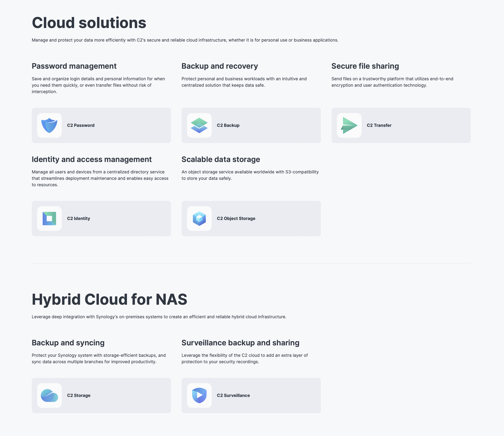Click the text beginning 'Leverage deep integration with Synology's'

[x=159, y=317]
